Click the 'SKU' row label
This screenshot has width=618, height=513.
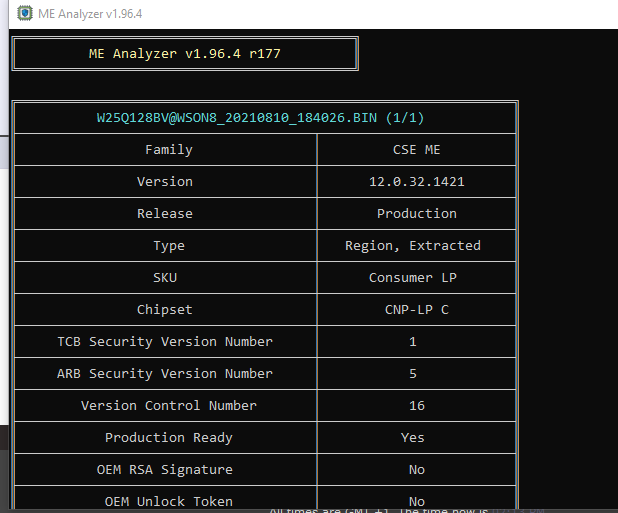(x=165, y=278)
